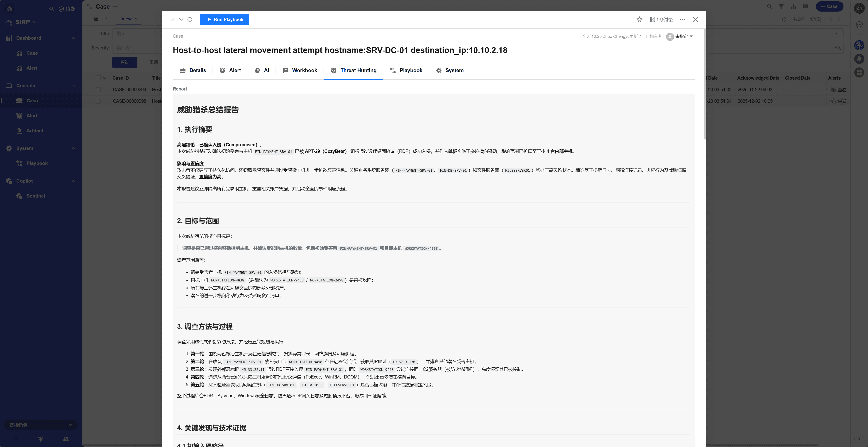868x447 pixels.
Task: Go to previous case with up arrow
Action: click(173, 20)
